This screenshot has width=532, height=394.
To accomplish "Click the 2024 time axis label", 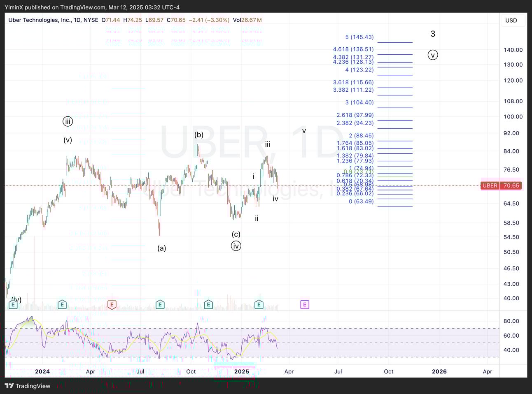I will point(42,371).
